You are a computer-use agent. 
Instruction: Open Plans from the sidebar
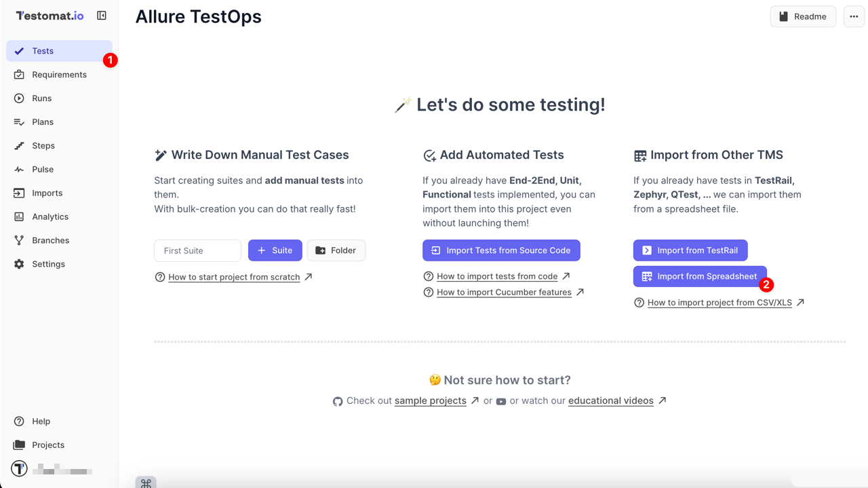tap(43, 122)
